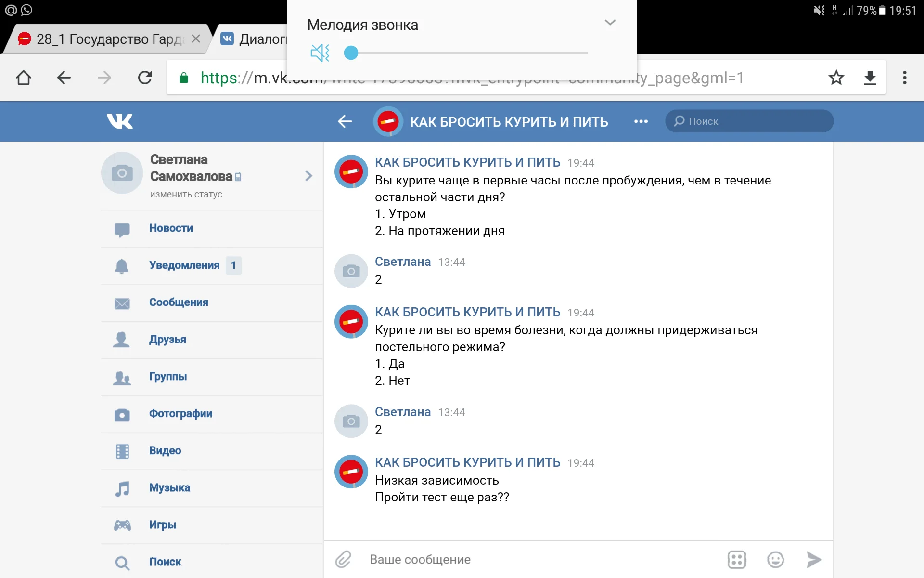924x578 pixels.
Task: Open browser overflow menu
Action: (x=905, y=78)
